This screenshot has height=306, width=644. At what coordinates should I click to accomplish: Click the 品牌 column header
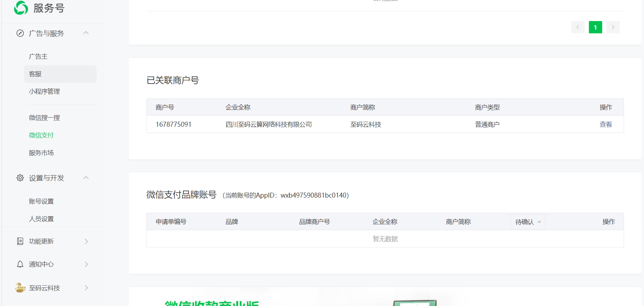pyautogui.click(x=232, y=222)
